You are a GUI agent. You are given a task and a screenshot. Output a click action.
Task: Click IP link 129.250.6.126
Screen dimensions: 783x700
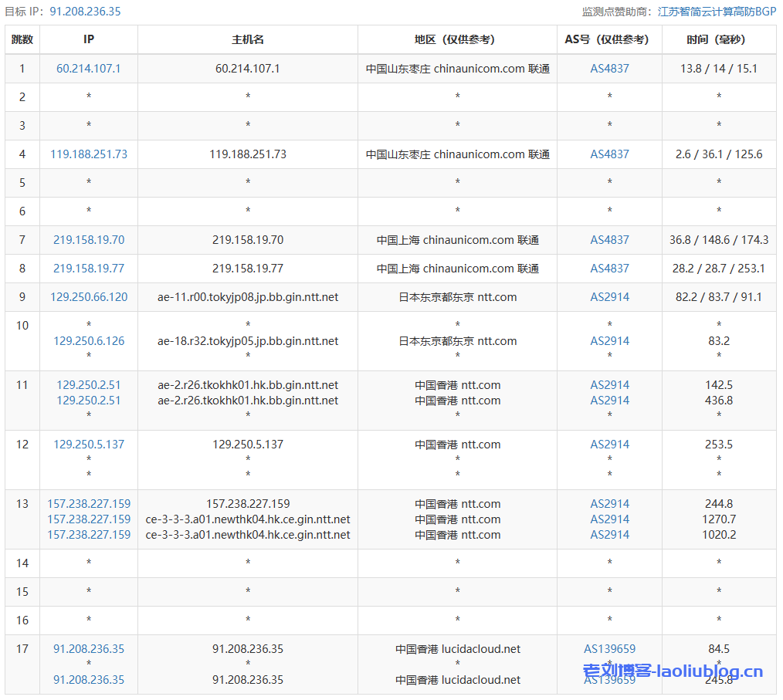click(89, 341)
